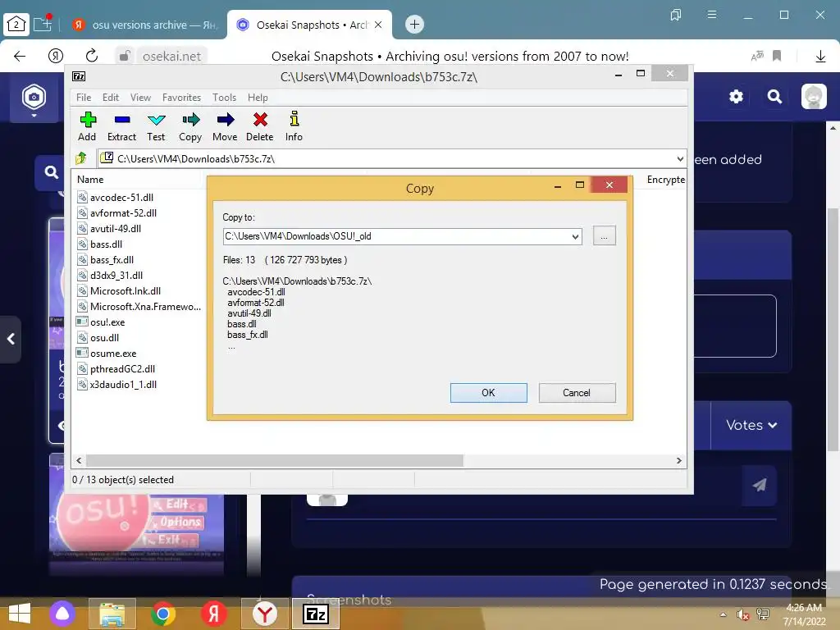Image resolution: width=840 pixels, height=630 pixels.
Task: Open the browser's osekai settings gear
Action: coord(736,97)
